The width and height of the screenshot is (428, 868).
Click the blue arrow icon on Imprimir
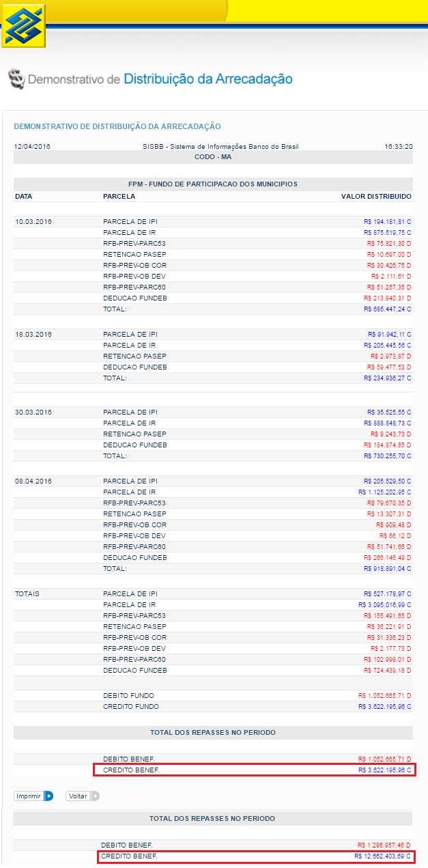click(48, 796)
